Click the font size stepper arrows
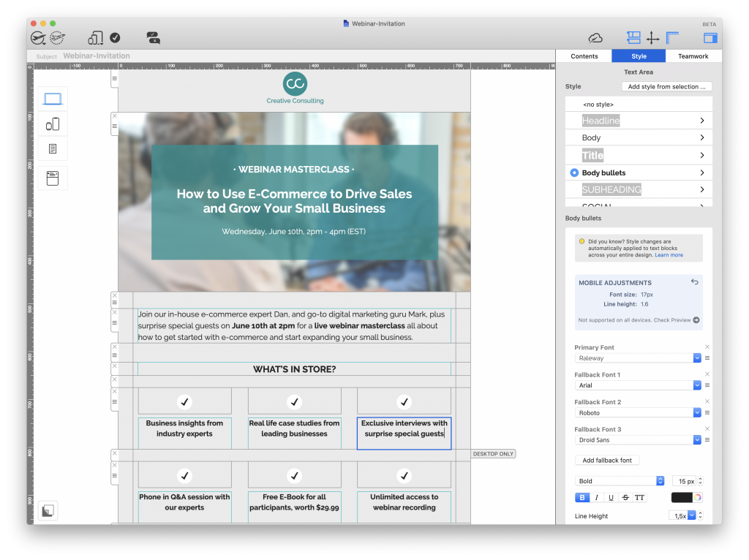 point(700,481)
